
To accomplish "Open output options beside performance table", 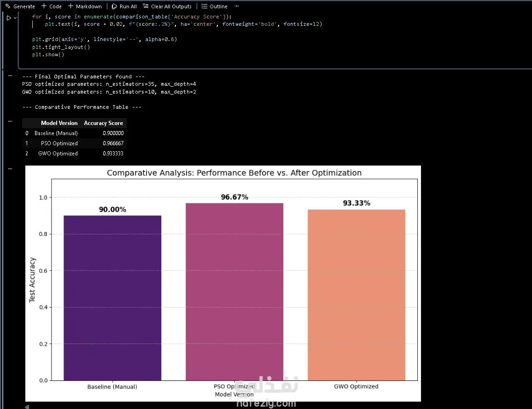I will tap(10, 121).
